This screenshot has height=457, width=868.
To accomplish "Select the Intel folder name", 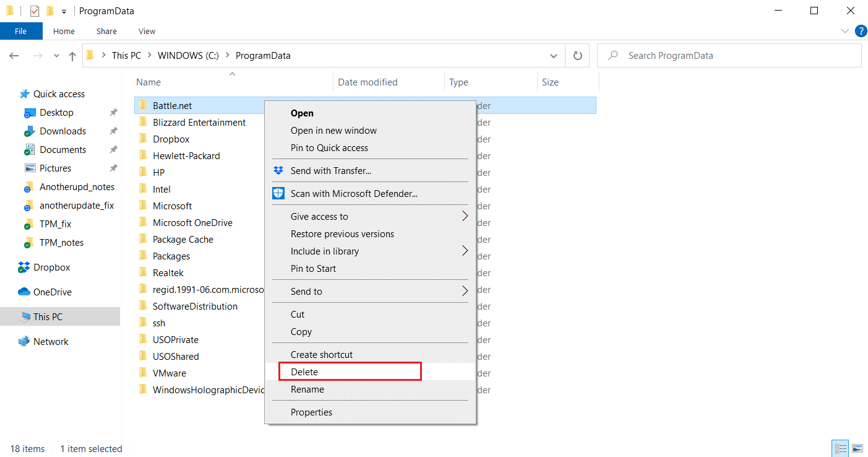I will (x=162, y=189).
